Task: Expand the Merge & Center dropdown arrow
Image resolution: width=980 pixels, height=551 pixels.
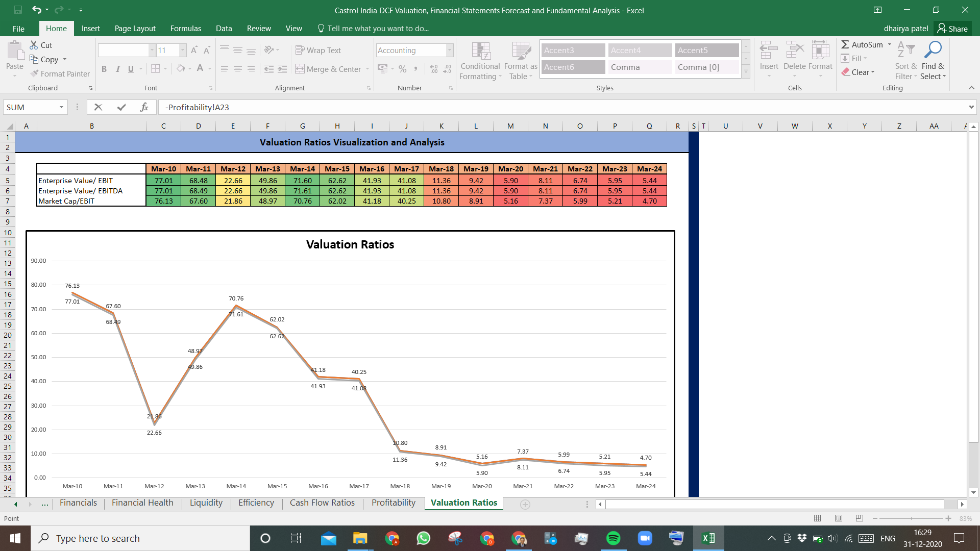Action: tap(367, 69)
